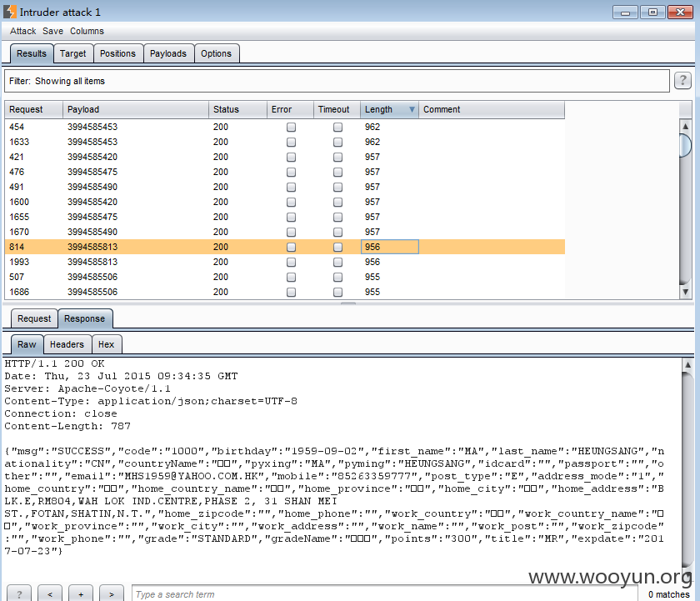This screenshot has height=601, width=700.
Task: Open the Attack menu
Action: click(22, 31)
